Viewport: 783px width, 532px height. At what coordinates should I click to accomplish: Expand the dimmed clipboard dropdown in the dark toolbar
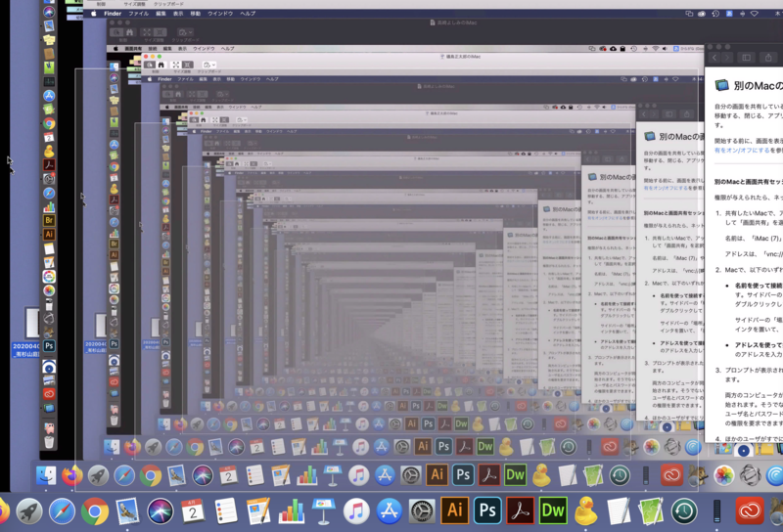(x=185, y=32)
